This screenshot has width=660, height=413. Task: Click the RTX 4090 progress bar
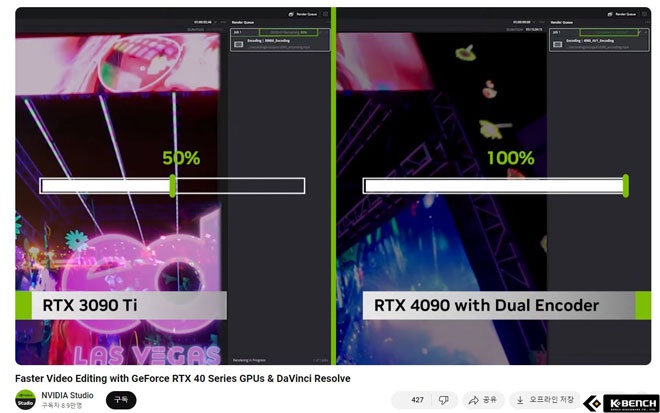[495, 185]
